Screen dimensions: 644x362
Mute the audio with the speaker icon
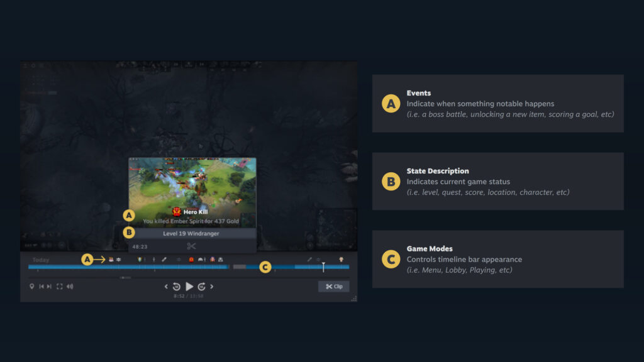pos(69,287)
